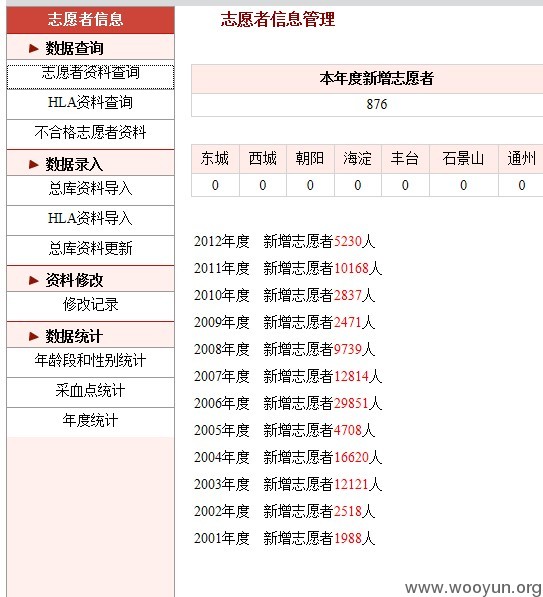Open 修改记录 page
The height and width of the screenshot is (597, 543).
[91, 305]
